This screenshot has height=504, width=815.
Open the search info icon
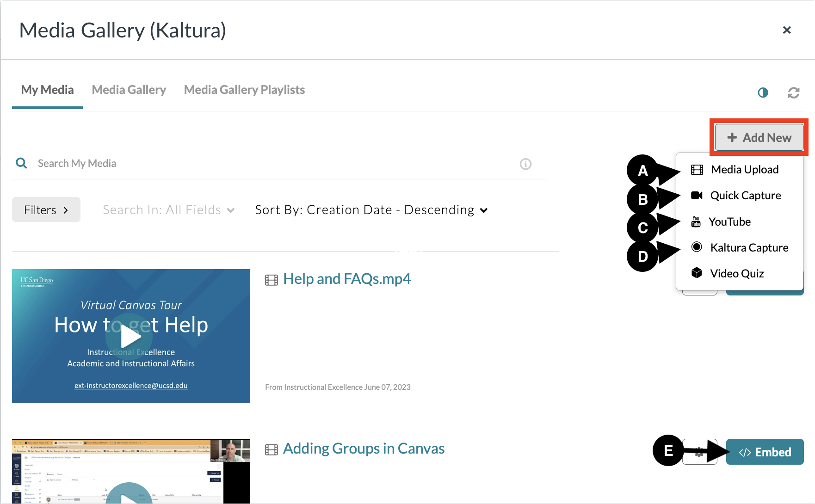(x=525, y=164)
